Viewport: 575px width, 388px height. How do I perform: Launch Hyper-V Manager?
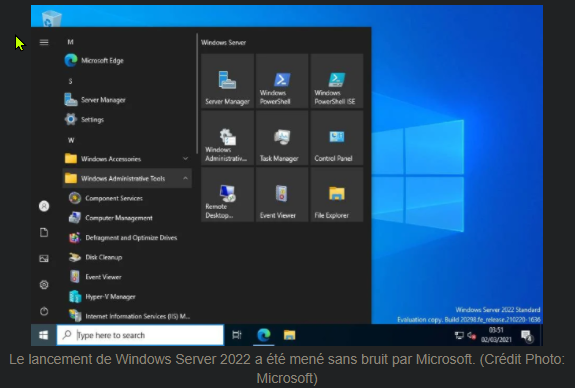[x=128, y=297]
